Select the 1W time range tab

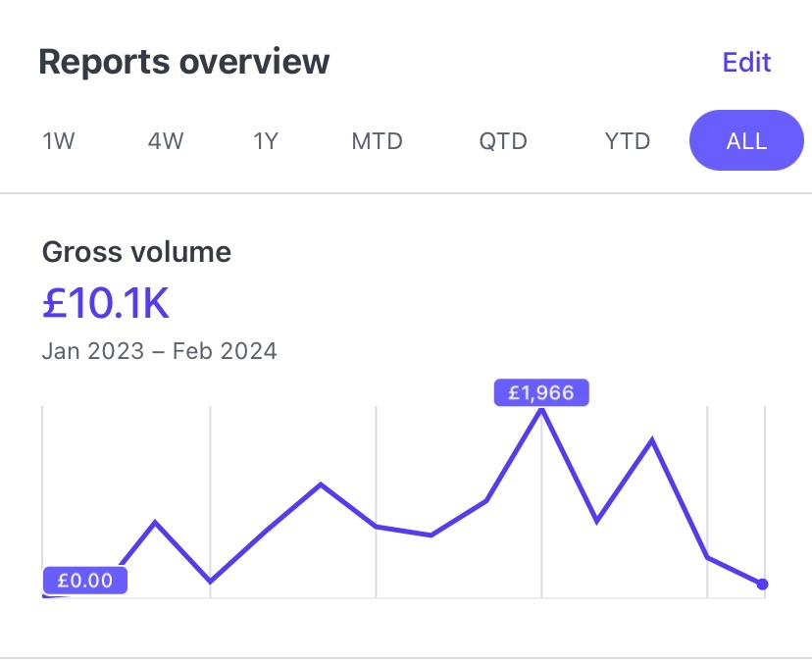tap(59, 141)
